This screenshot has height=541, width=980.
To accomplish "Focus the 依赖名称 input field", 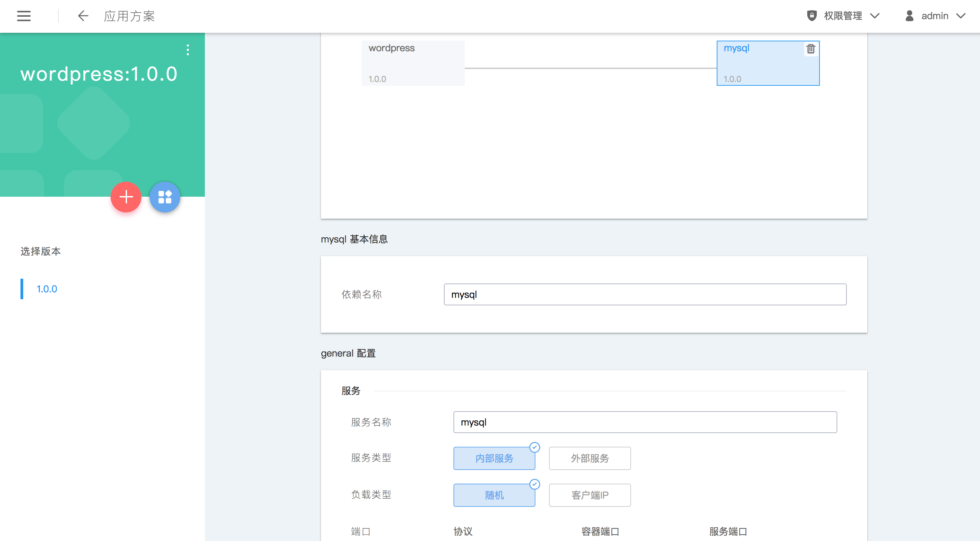I will point(645,294).
